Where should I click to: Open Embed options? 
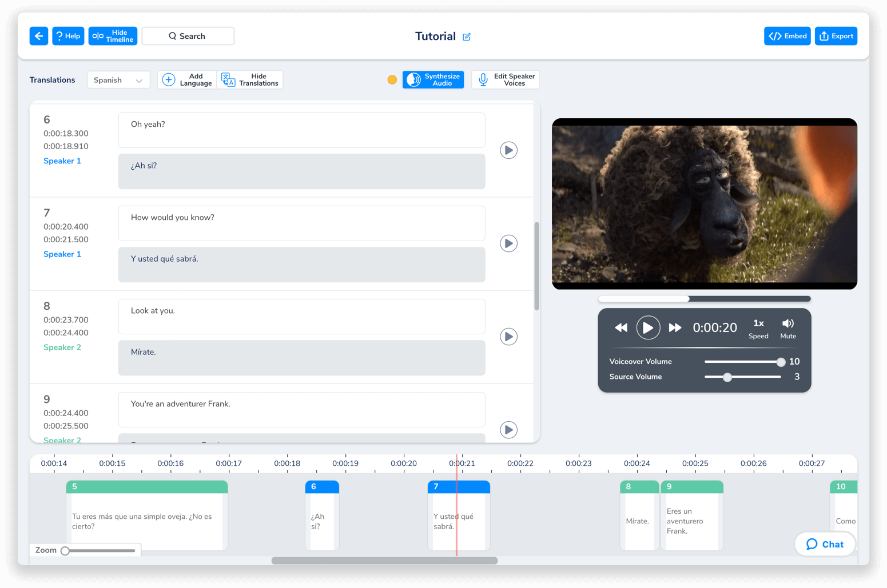(x=787, y=35)
